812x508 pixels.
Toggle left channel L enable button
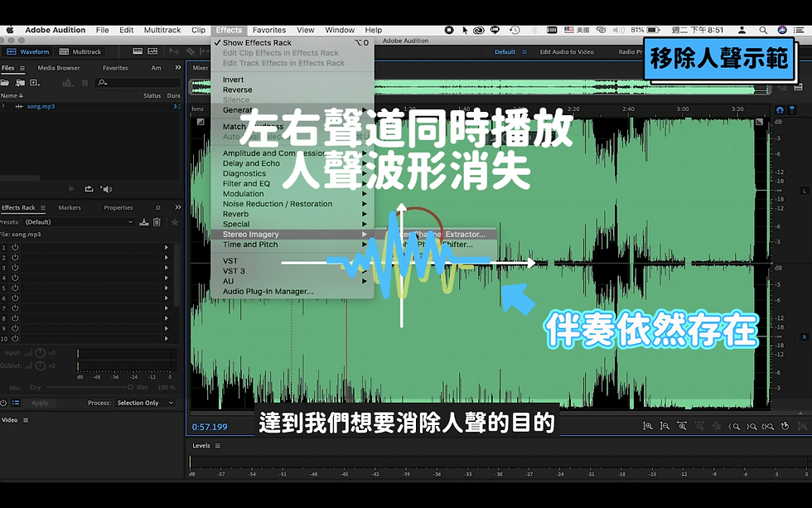(x=805, y=191)
